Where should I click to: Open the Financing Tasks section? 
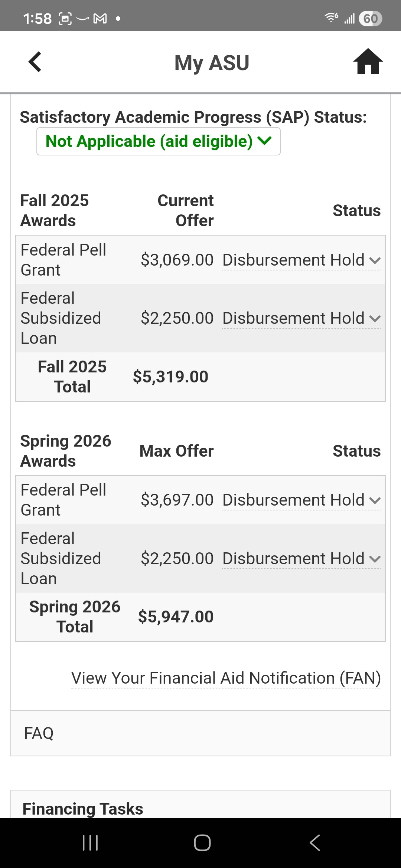coord(83,809)
